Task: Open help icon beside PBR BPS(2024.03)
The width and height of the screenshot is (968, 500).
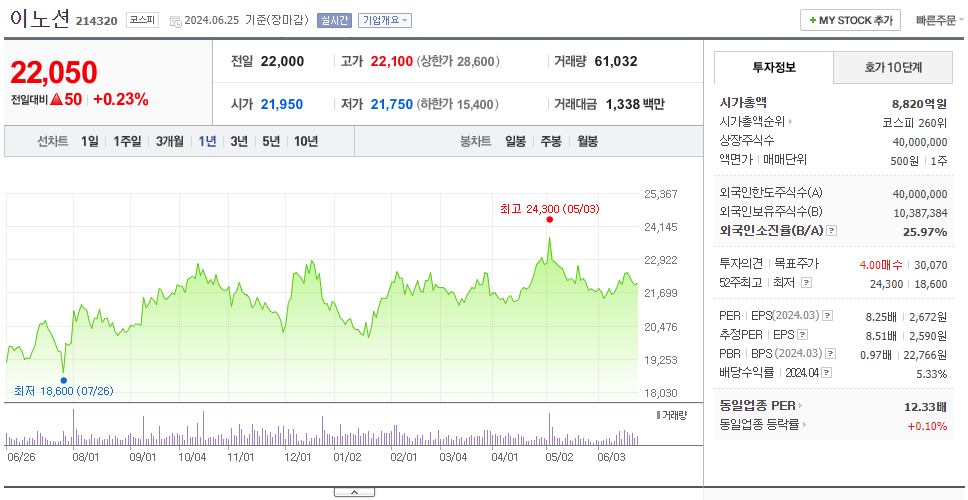Action: (x=832, y=354)
